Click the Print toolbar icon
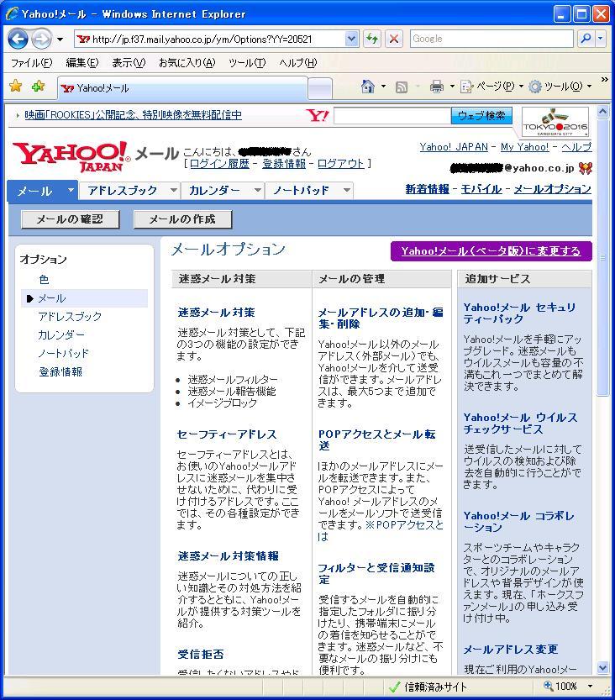This screenshot has width=615, height=700. tap(437, 87)
